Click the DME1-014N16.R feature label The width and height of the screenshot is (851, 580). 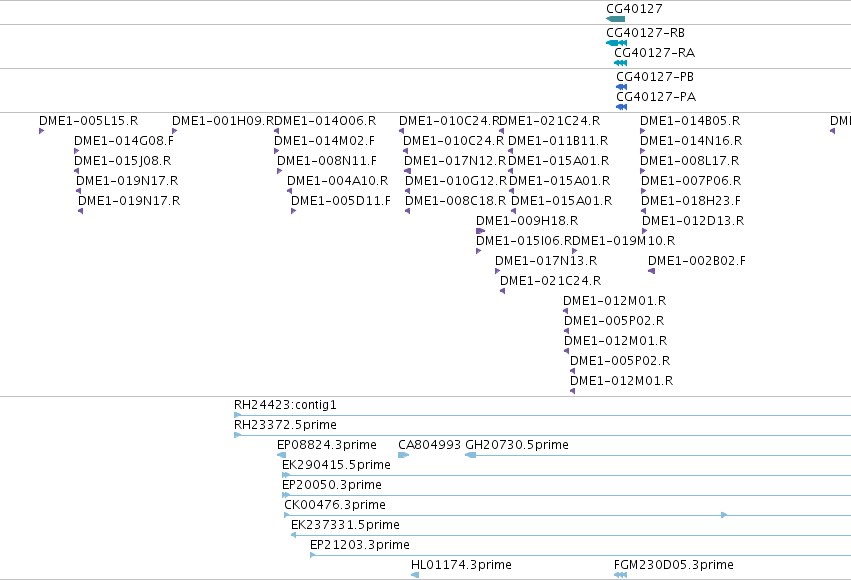[x=691, y=141]
